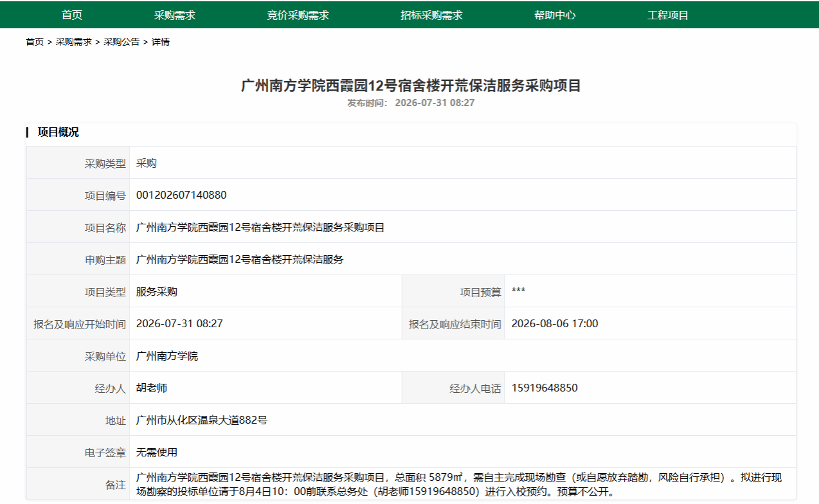The height and width of the screenshot is (504, 819).
Task: Select the project name value in the 项目名称 row
Action: [x=260, y=228]
